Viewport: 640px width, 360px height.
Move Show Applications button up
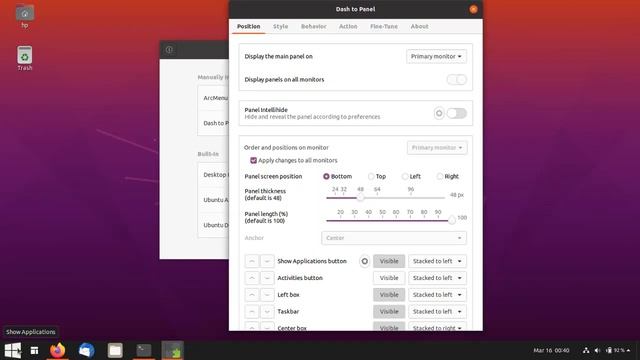click(252, 261)
